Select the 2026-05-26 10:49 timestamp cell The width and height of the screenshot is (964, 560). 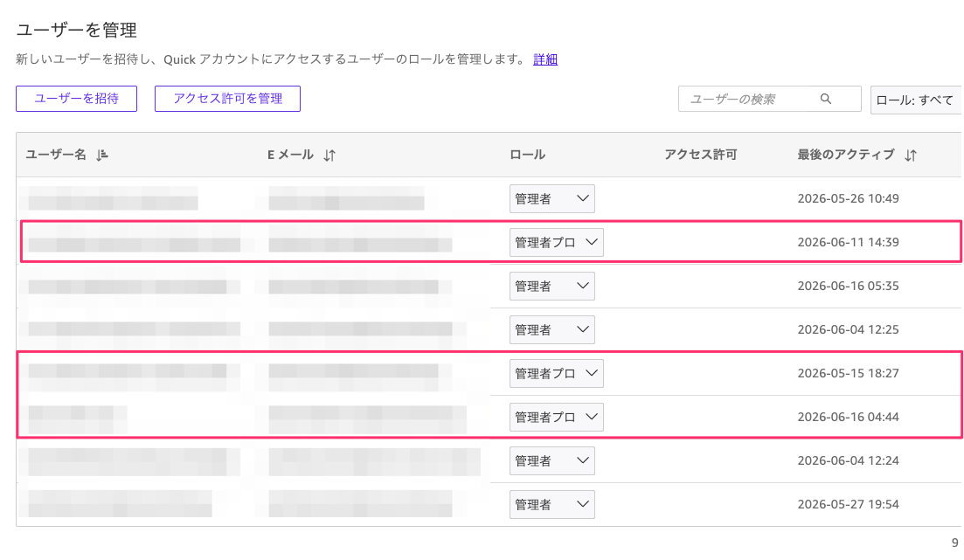click(849, 198)
